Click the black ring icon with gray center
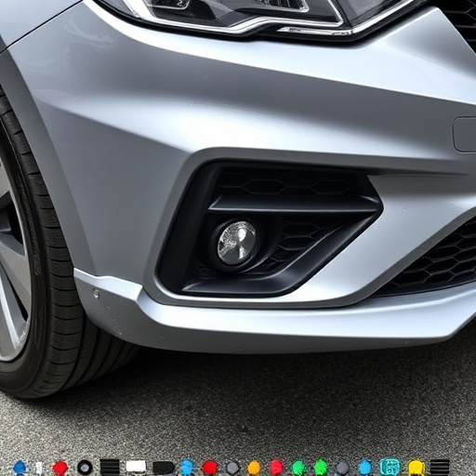 click(x=85, y=467)
